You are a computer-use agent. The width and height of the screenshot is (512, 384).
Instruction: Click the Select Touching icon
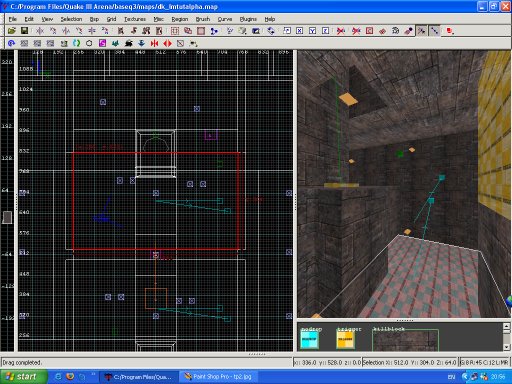pos(134,31)
